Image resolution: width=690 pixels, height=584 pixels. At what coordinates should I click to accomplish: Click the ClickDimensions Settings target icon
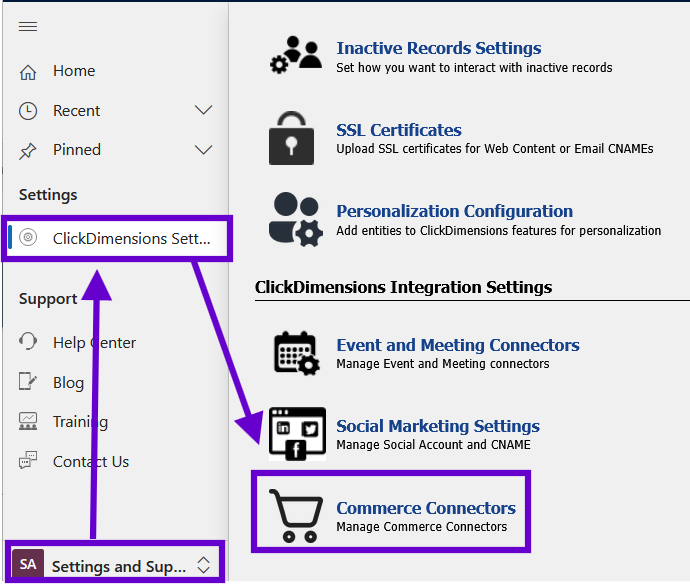tap(28, 238)
